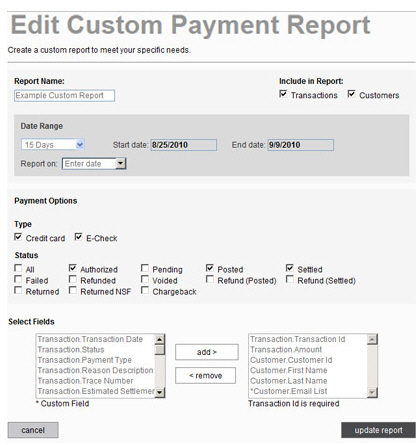The height and width of the screenshot is (445, 420).
Task: Click the update report button
Action: point(378,430)
